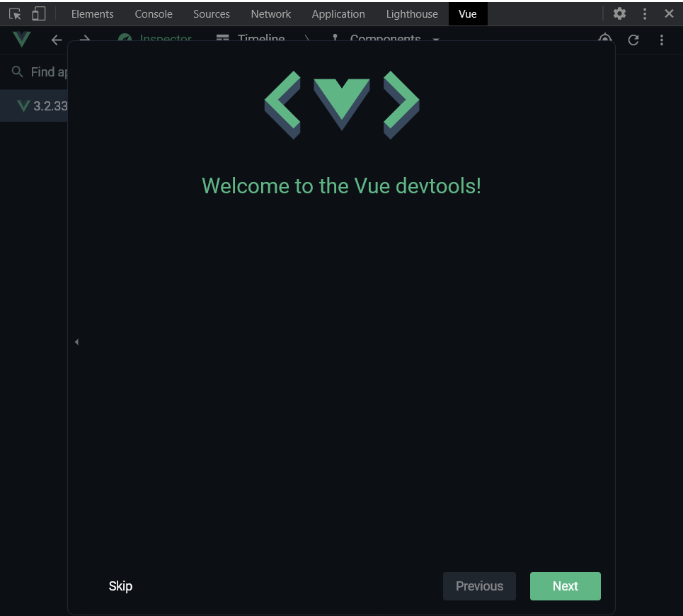Click the magnifying glass search icon
Viewport: 683px width, 616px height.
coord(17,72)
